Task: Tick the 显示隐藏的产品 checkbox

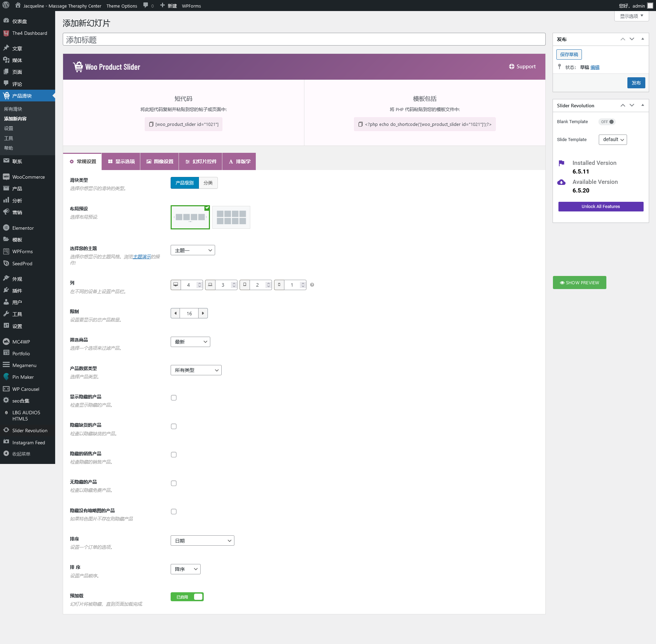Action: [x=174, y=398]
